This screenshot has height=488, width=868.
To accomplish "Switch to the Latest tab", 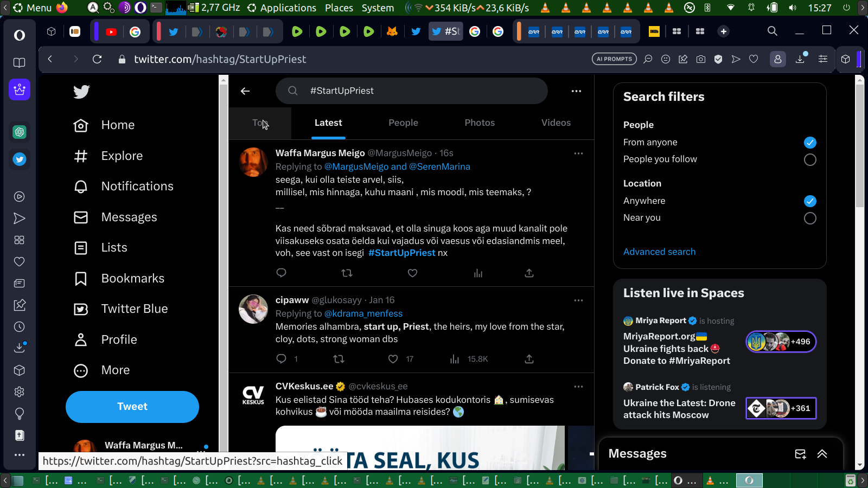I will (x=328, y=123).
